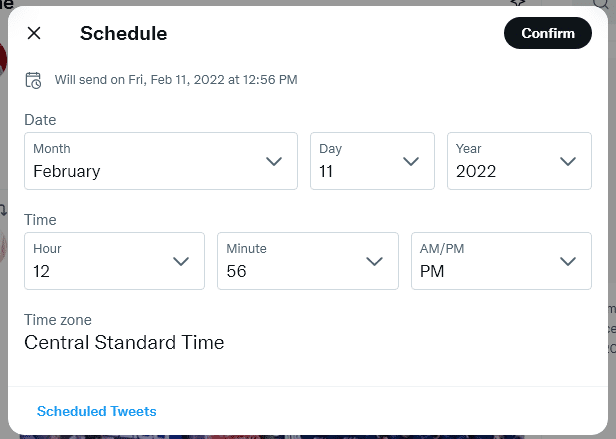Open the Day dropdown showing 11

[x=372, y=161]
